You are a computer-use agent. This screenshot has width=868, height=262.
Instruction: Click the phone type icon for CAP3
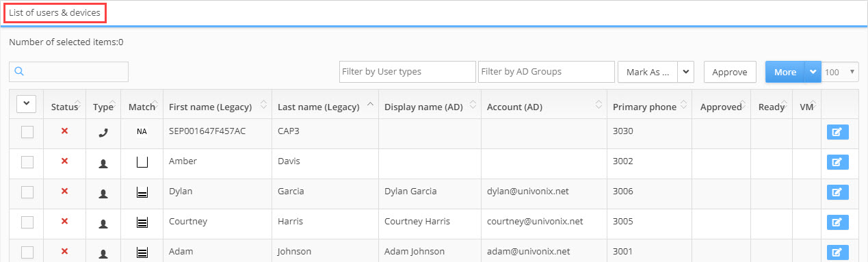point(103,132)
